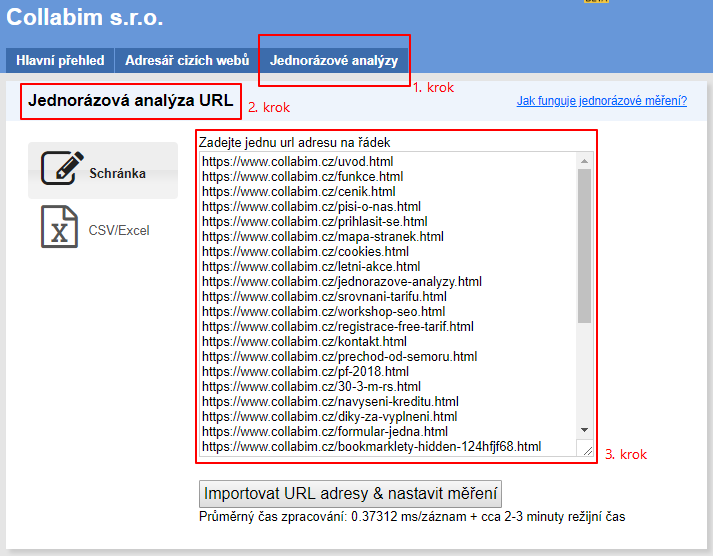713x556 pixels.
Task: Click the navyseni-kreditu.html URL line
Action: tap(330, 401)
